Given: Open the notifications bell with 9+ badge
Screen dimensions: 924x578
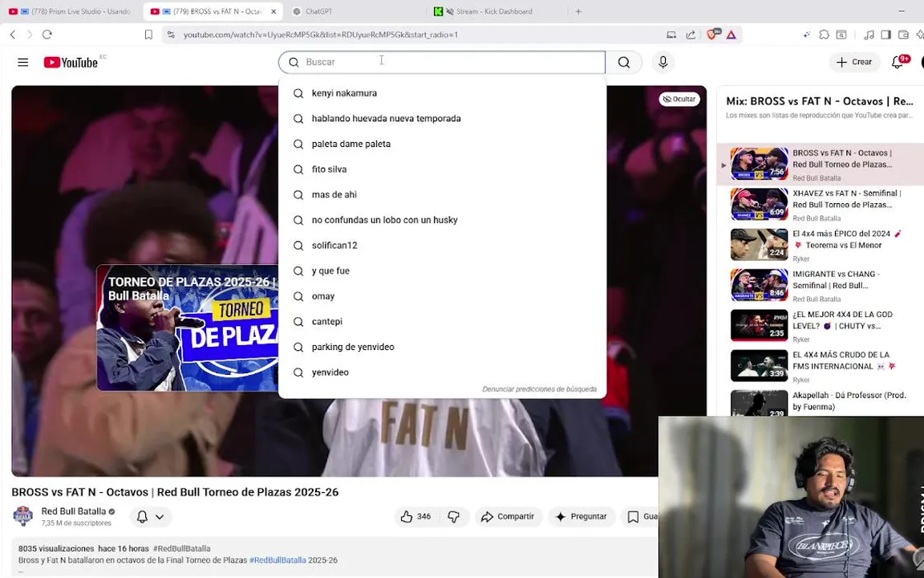Looking at the screenshot, I should pos(898,62).
